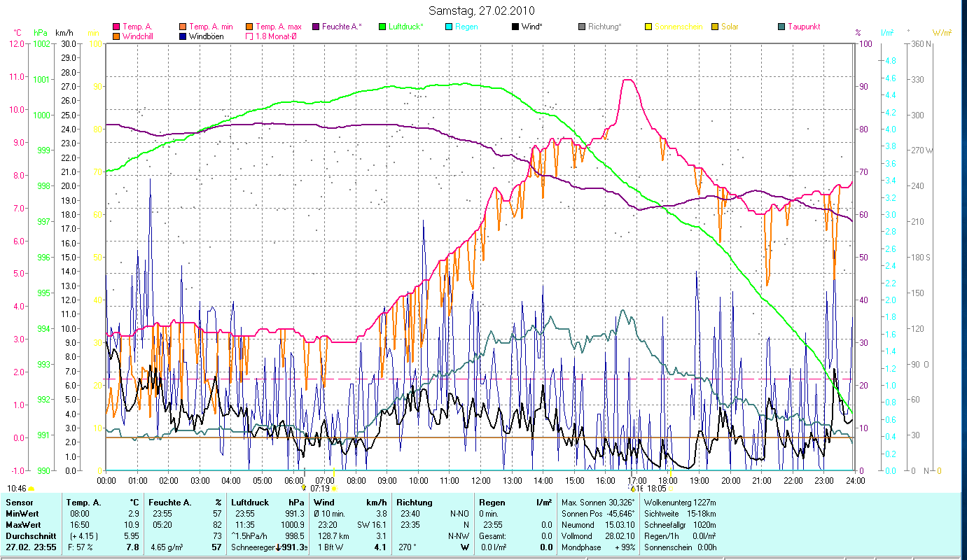Click the sun icon beside 10:46
The image size is (967, 560).
pyautogui.click(x=32, y=488)
